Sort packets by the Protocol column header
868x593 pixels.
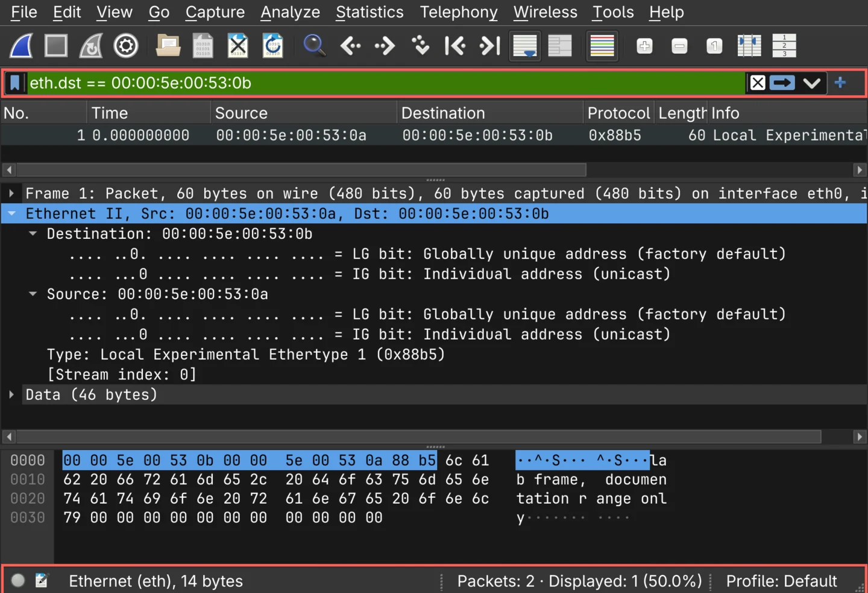(619, 113)
